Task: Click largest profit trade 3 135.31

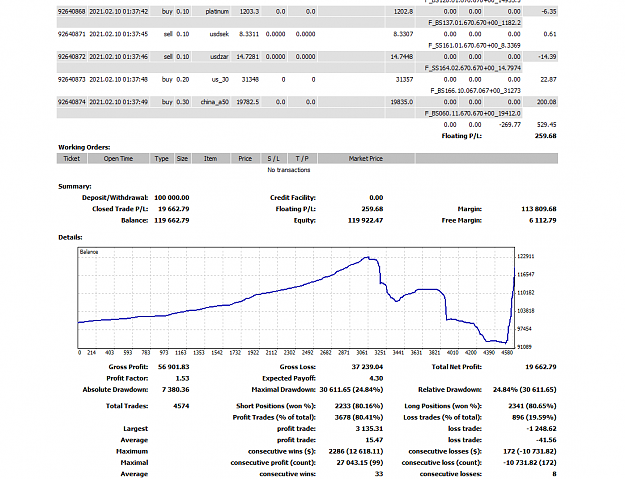Action: (x=369, y=429)
